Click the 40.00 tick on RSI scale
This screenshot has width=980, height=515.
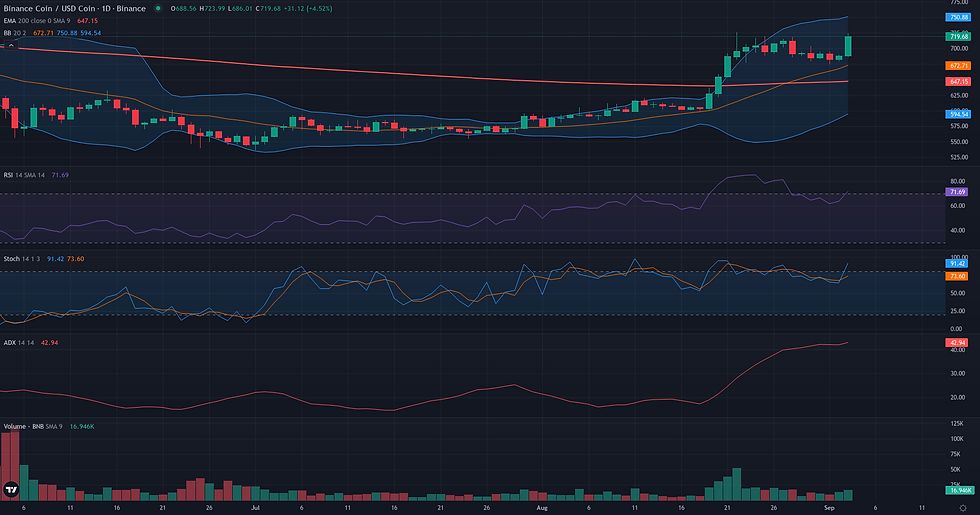[958, 231]
